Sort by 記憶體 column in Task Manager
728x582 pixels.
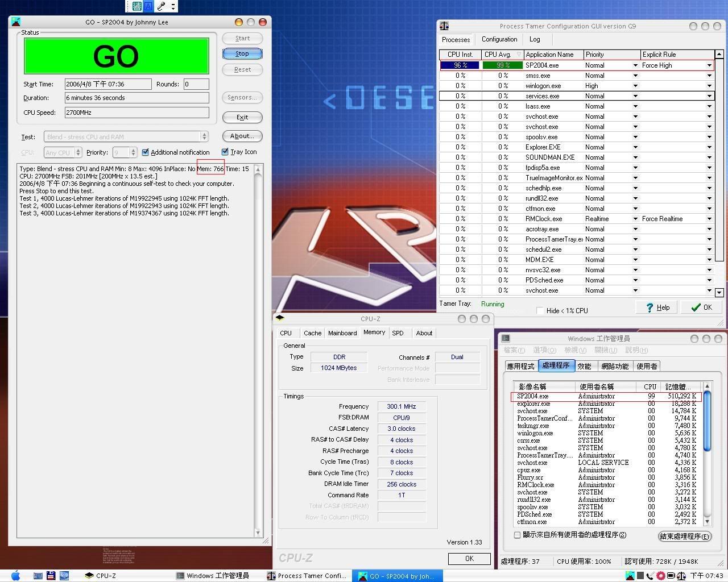pyautogui.click(x=680, y=386)
